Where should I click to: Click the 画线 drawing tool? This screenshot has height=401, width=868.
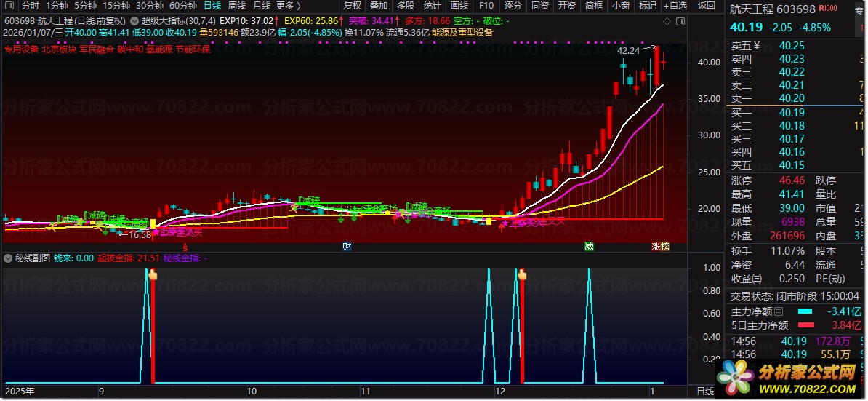[x=459, y=6]
